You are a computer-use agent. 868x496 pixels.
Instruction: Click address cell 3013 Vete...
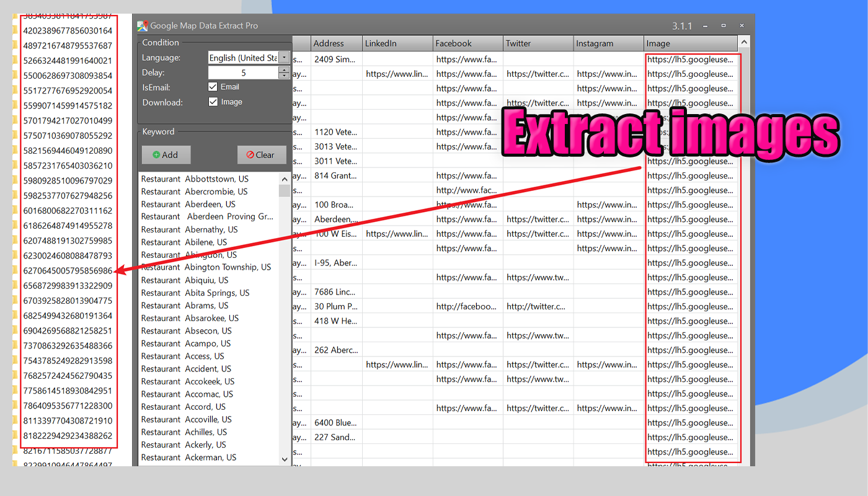pos(336,146)
